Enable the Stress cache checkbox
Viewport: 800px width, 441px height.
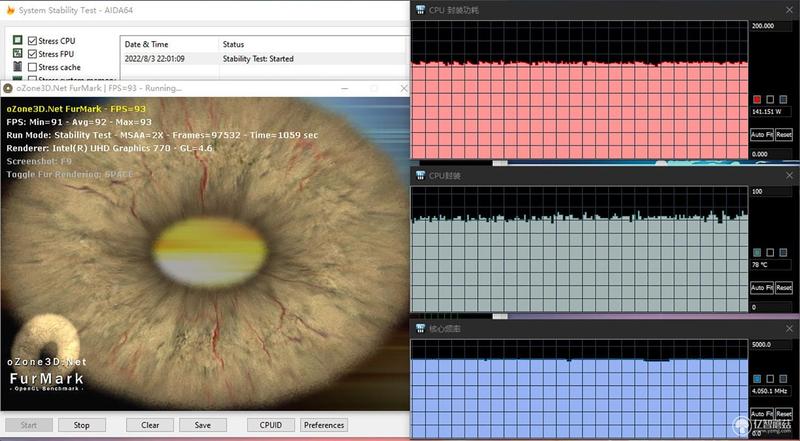32,67
